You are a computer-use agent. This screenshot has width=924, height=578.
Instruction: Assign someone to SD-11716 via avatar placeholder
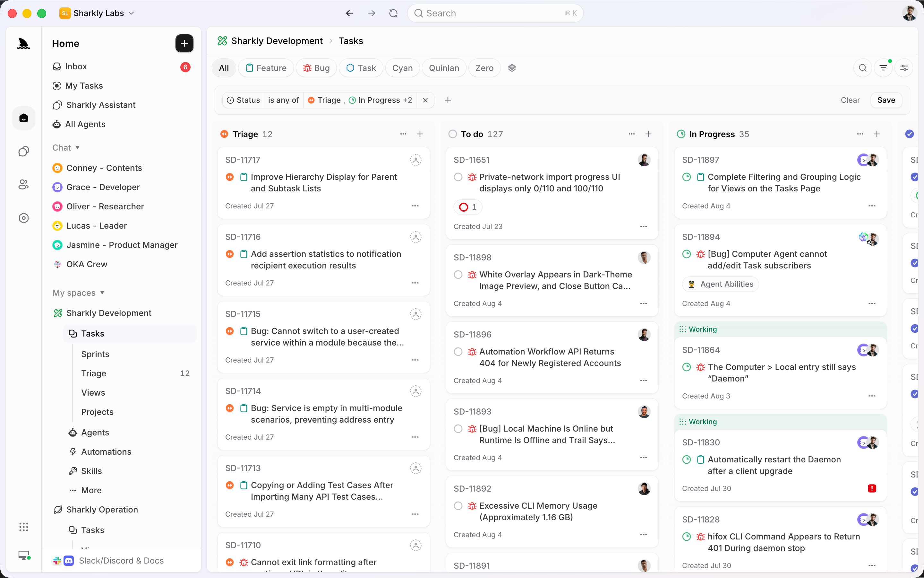[x=416, y=237]
